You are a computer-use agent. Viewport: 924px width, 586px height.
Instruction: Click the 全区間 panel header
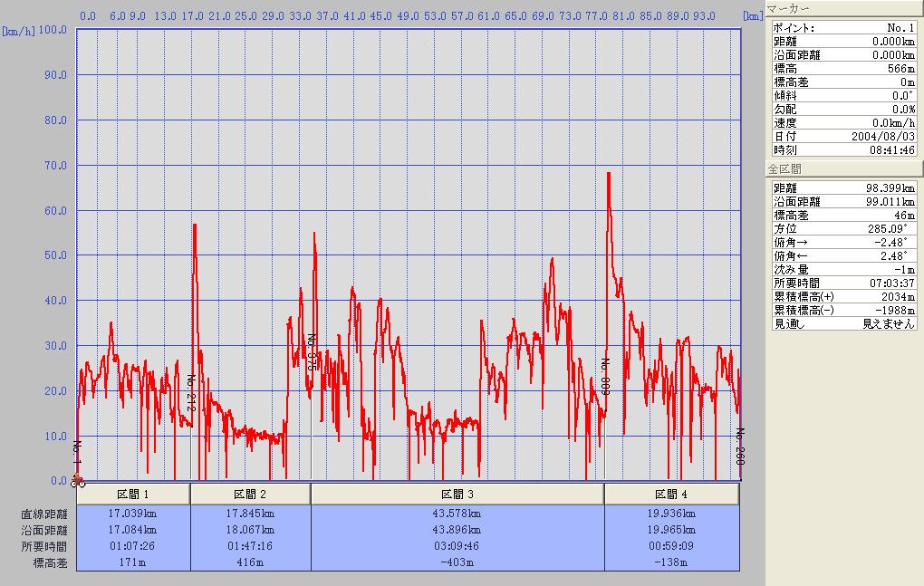pyautogui.click(x=842, y=169)
